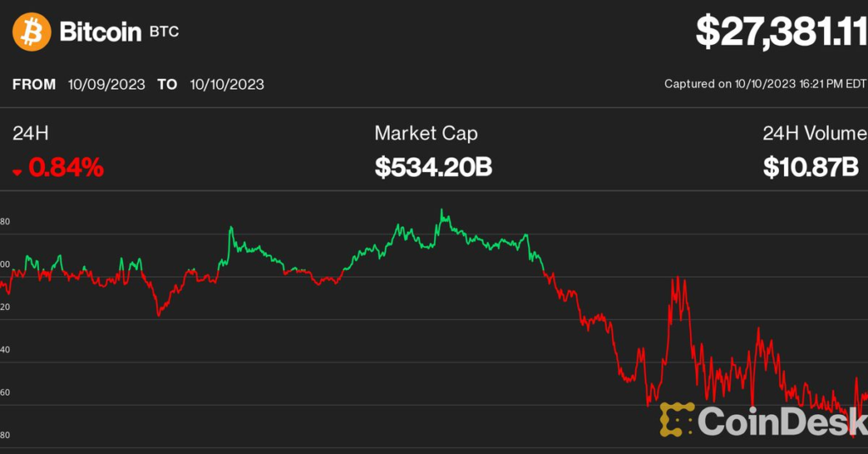The width and height of the screenshot is (868, 454).
Task: Select the Market Cap label
Action: (426, 133)
